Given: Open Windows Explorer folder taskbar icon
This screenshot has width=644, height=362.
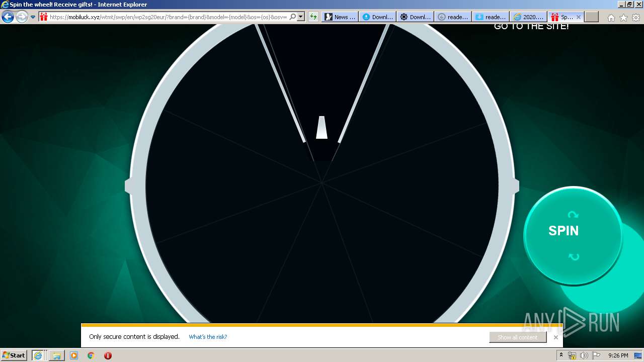Looking at the screenshot, I should 57,355.
